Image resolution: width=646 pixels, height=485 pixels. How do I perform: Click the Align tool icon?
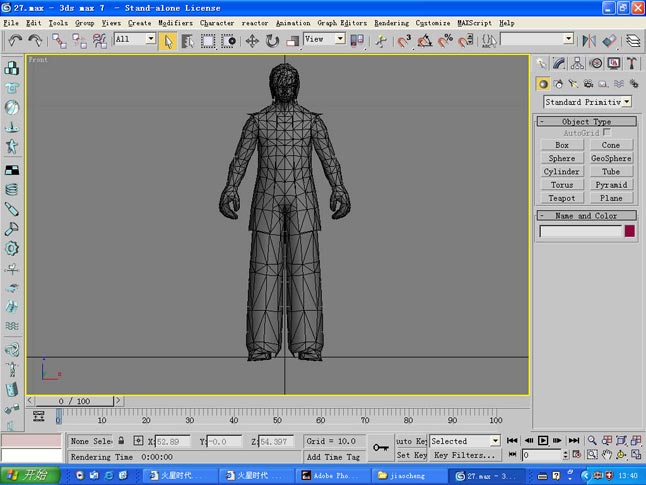609,40
